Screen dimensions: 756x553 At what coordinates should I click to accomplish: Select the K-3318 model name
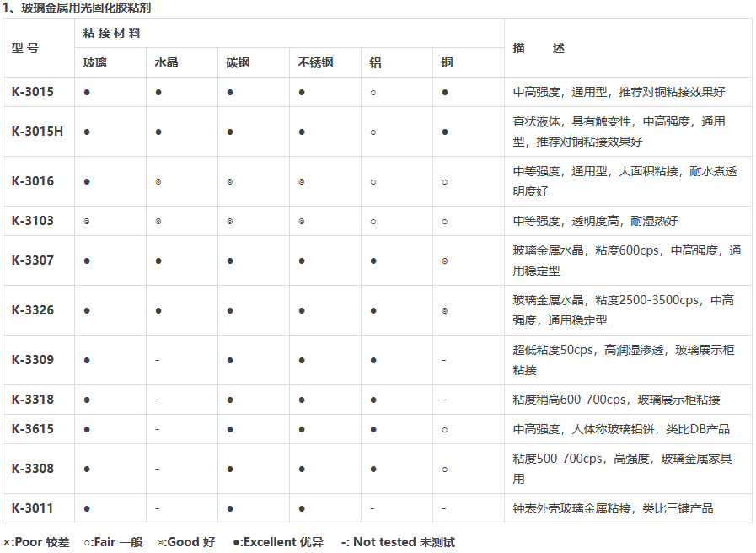(33, 400)
